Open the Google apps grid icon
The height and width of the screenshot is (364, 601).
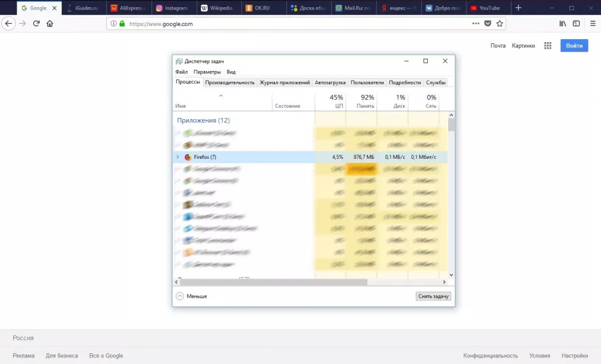(547, 46)
